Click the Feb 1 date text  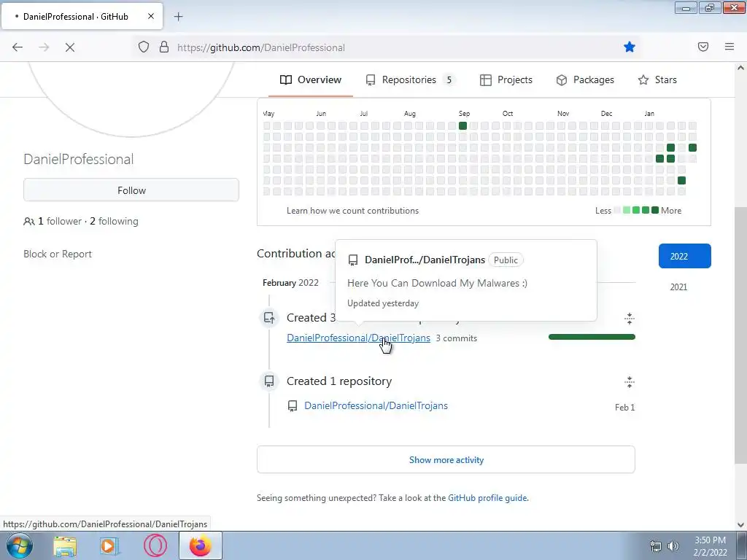[624, 407]
